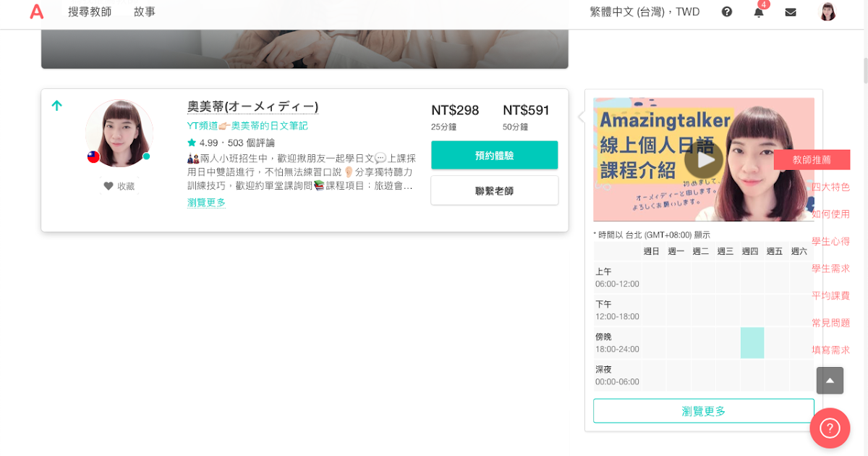The image size is (868, 456).
Task: Open the red help chat bubble
Action: coord(830,428)
